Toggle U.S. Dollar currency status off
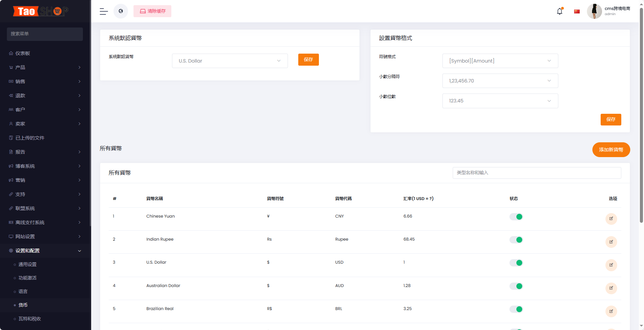The height and width of the screenshot is (330, 644). [x=516, y=263]
